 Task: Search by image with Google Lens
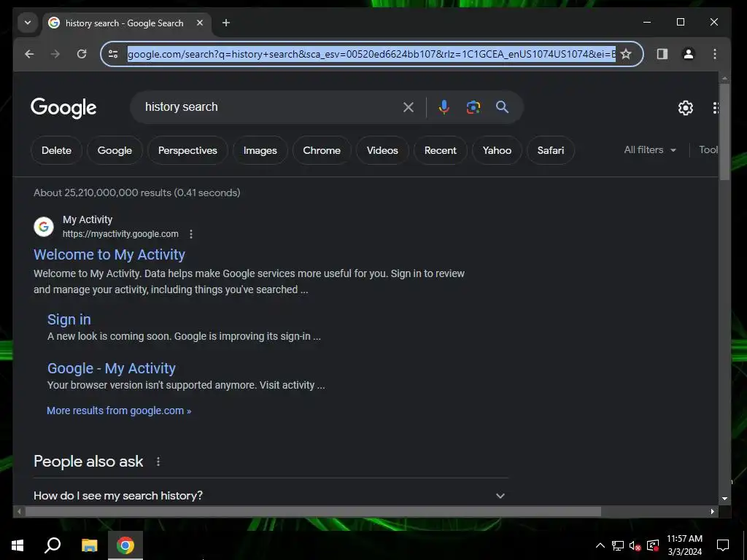click(x=473, y=107)
